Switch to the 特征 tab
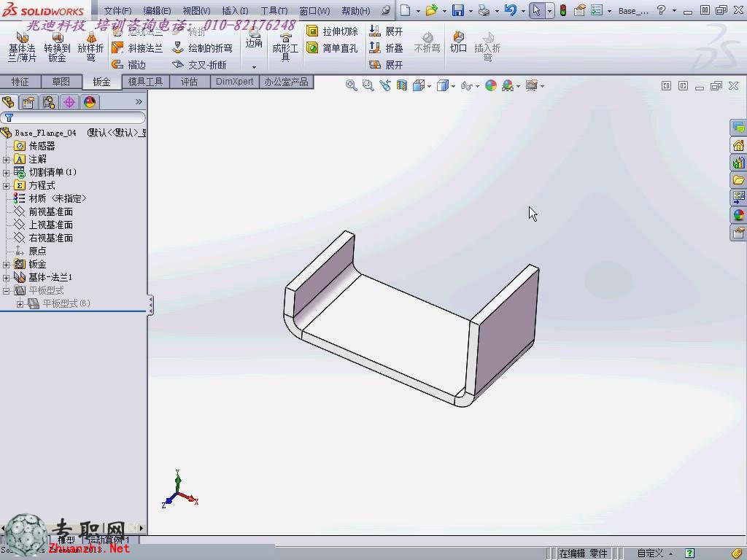The height and width of the screenshot is (560, 747). pyautogui.click(x=20, y=82)
